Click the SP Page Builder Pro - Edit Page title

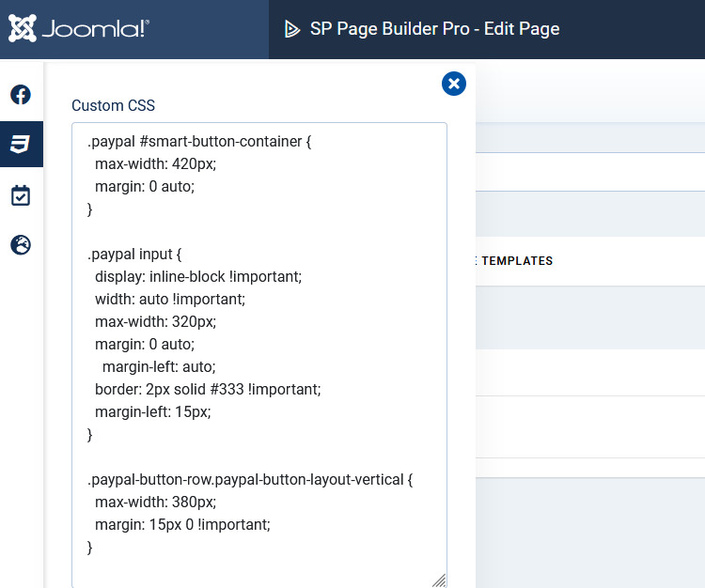(434, 29)
